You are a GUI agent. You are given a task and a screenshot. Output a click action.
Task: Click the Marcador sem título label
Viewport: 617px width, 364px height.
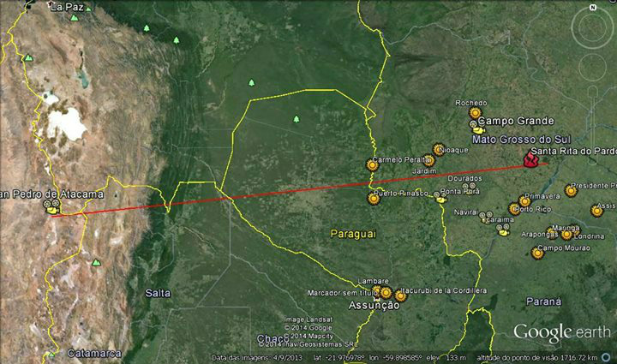(x=342, y=293)
